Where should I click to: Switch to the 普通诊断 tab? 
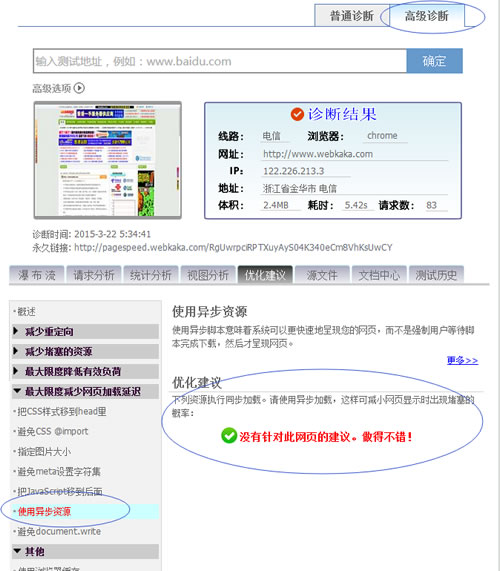point(352,16)
